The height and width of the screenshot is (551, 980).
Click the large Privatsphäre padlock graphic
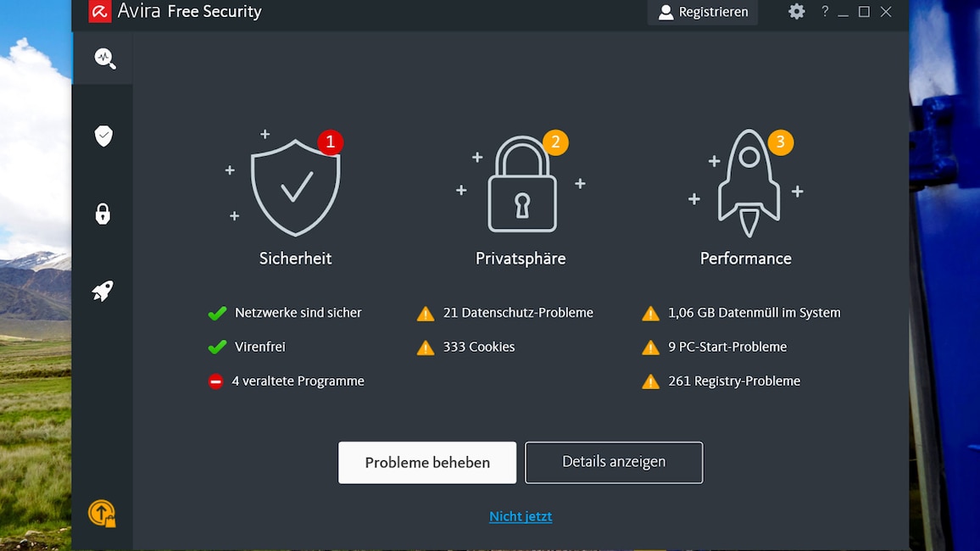[x=521, y=186]
